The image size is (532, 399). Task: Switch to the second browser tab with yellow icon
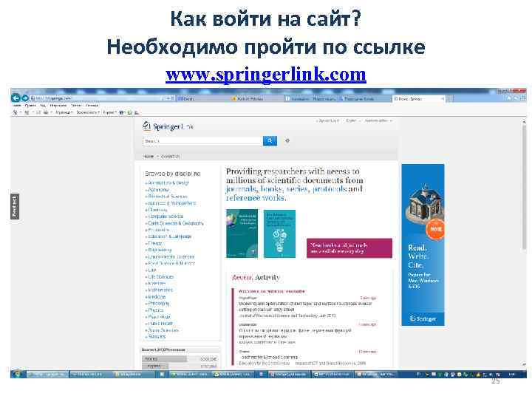point(256,98)
